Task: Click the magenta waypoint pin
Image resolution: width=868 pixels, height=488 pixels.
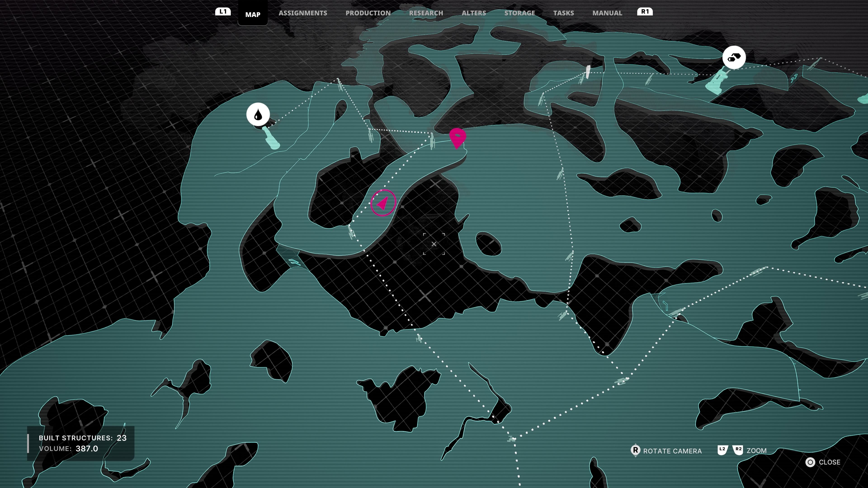Action: coord(458,138)
